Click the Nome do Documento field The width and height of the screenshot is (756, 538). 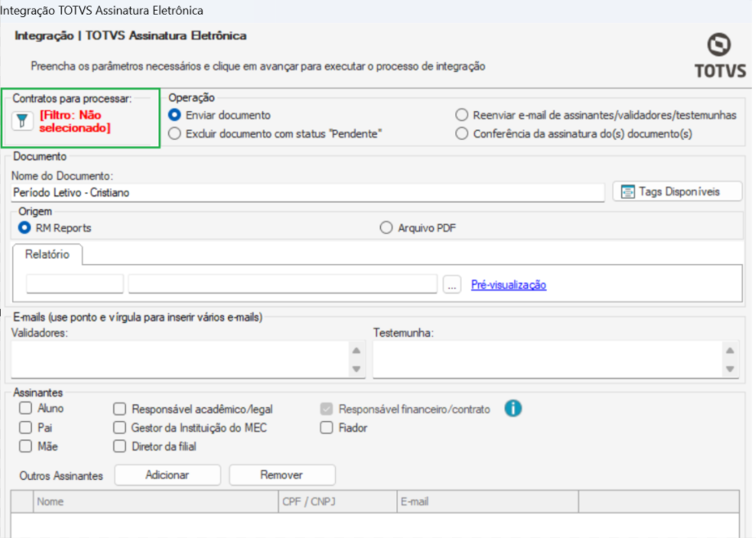click(307, 192)
